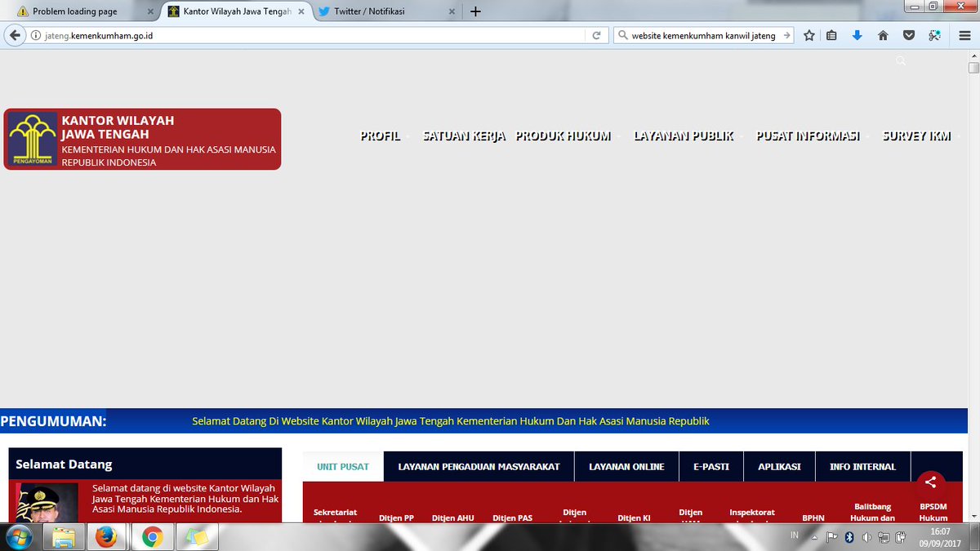This screenshot has width=980, height=551.
Task: Select the APLIKASI tab
Action: (x=779, y=467)
